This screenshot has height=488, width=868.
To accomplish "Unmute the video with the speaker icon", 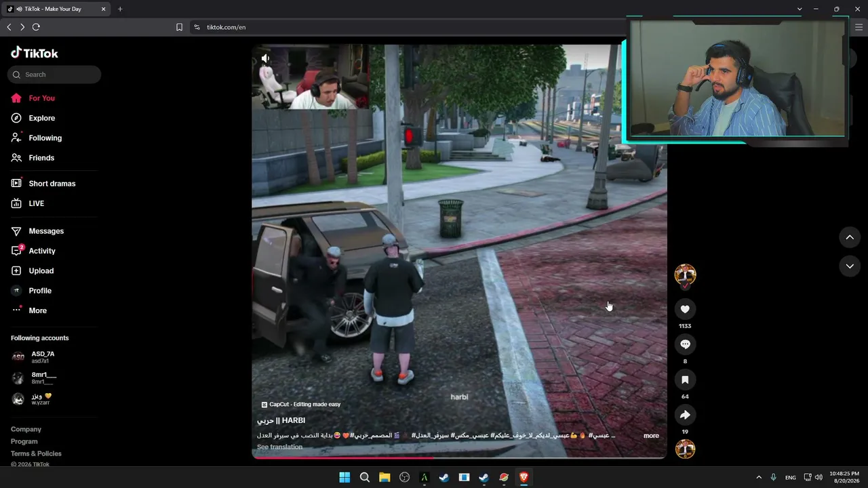I will tap(265, 58).
